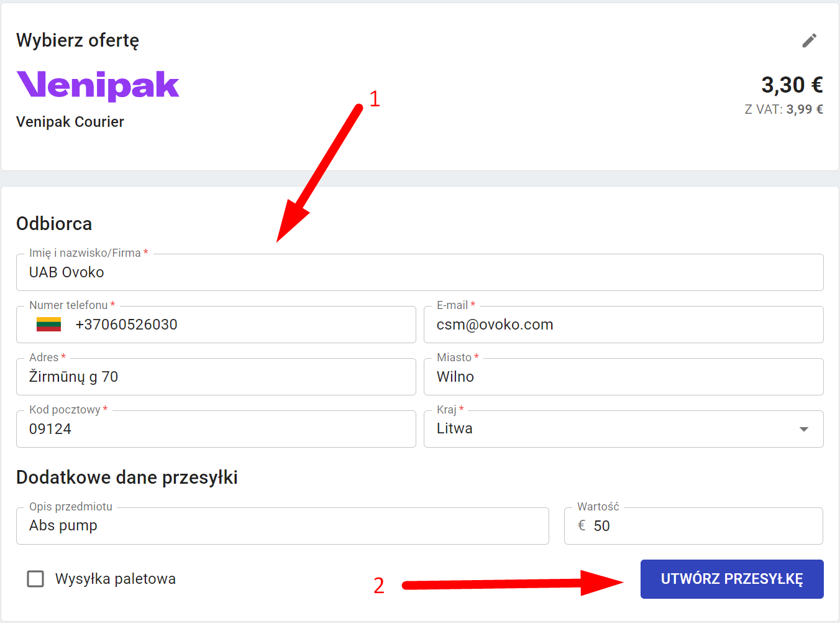Click the pencil edit icon for the offer
Screen dimensions: 840x623
tap(809, 40)
